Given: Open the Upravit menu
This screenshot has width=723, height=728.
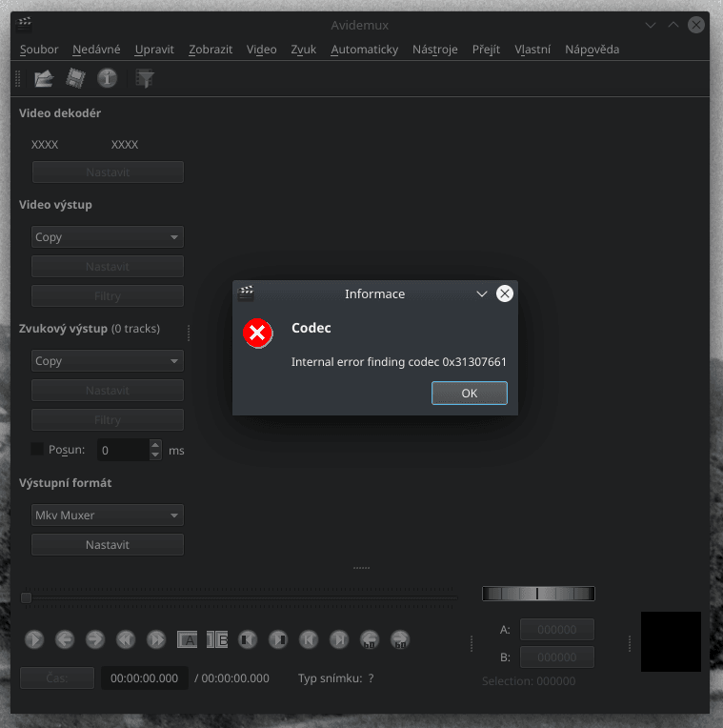Looking at the screenshot, I should [x=154, y=50].
